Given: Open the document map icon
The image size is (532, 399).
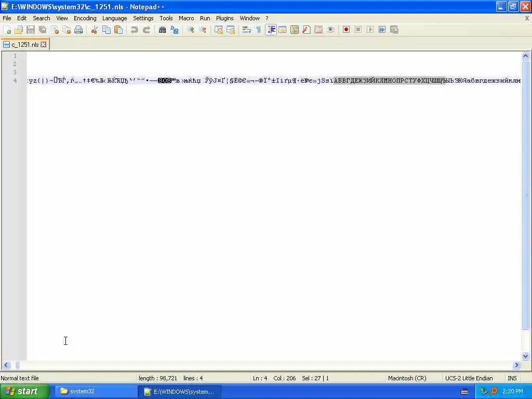Looking at the screenshot, I should tap(295, 30).
